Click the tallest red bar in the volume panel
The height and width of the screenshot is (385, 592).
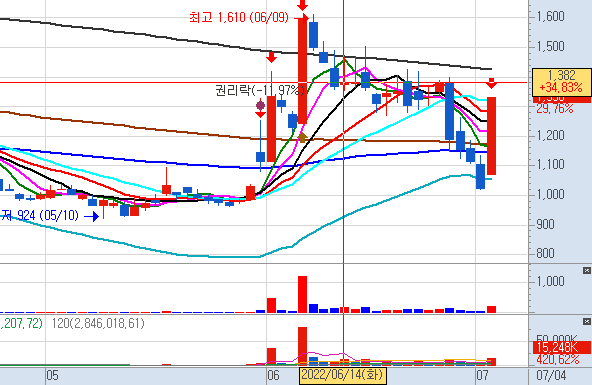(x=302, y=294)
